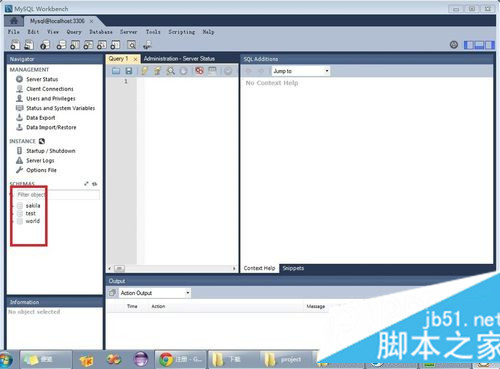Open preferences gear icon in the main toolbar
The width and height of the screenshot is (500, 369).
pos(454,44)
